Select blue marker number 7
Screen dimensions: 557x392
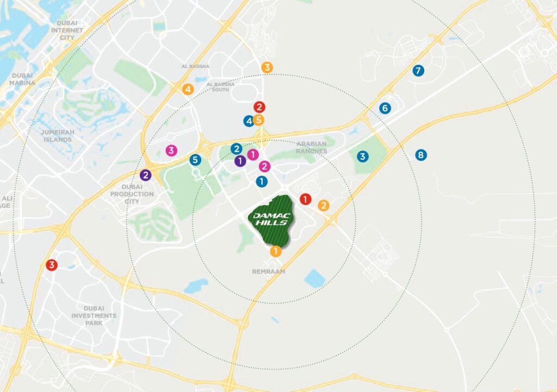coord(418,71)
